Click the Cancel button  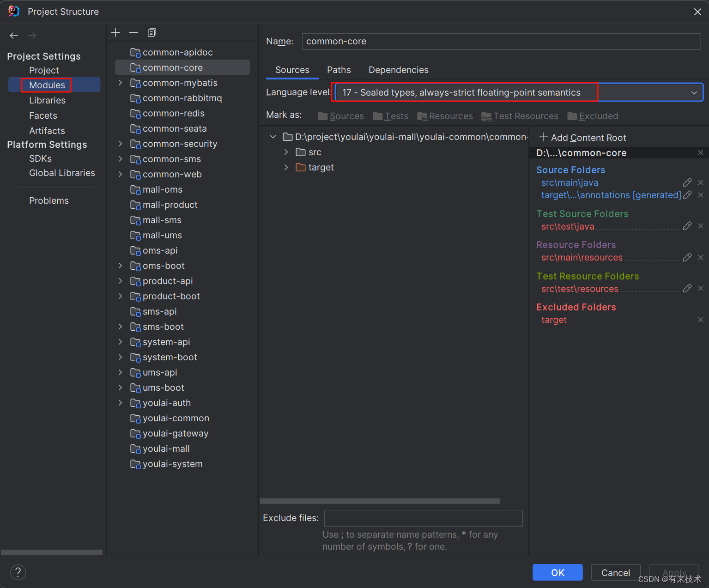coord(616,572)
